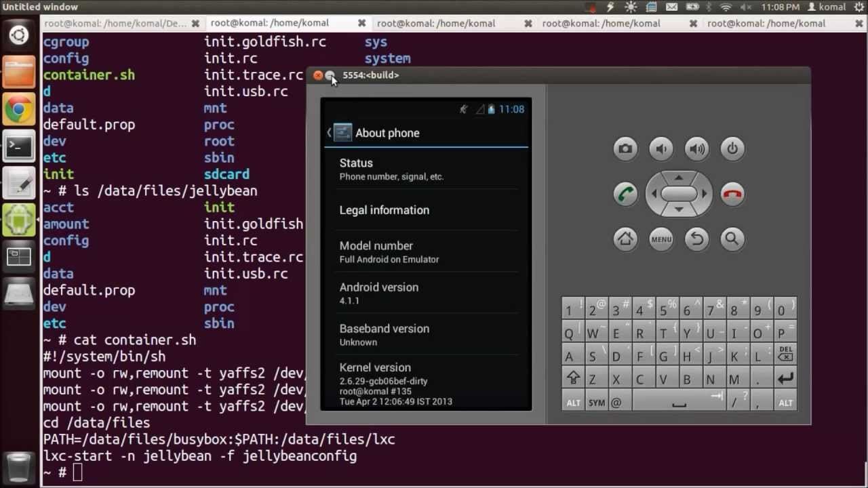Click the emulator keyboard DEL key
Image resolution: width=868 pixels, height=488 pixels.
(x=785, y=354)
